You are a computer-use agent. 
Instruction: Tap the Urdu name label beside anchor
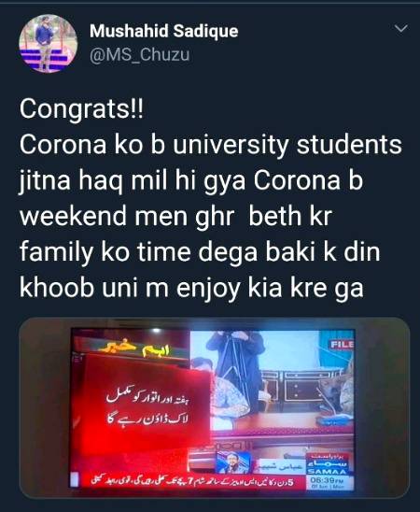[x=282, y=466]
